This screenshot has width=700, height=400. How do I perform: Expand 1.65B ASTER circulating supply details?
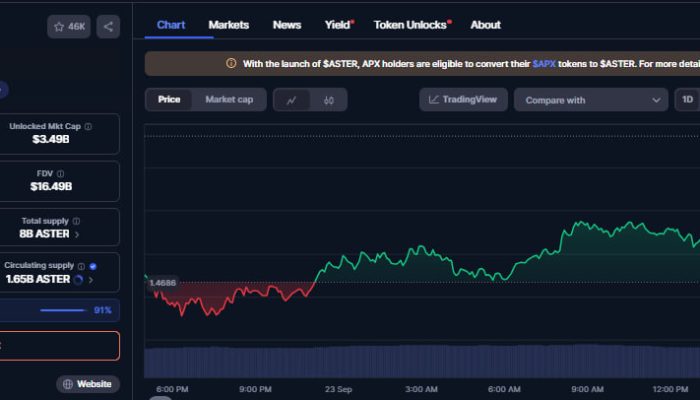pyautogui.click(x=78, y=280)
